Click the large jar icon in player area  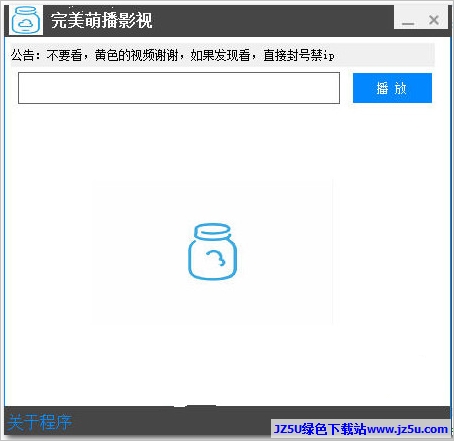(x=213, y=251)
